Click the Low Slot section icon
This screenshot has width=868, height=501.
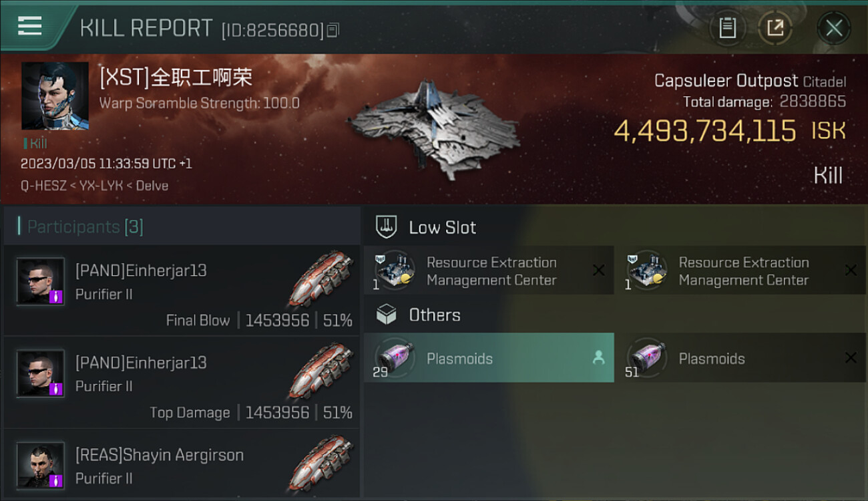point(387,227)
